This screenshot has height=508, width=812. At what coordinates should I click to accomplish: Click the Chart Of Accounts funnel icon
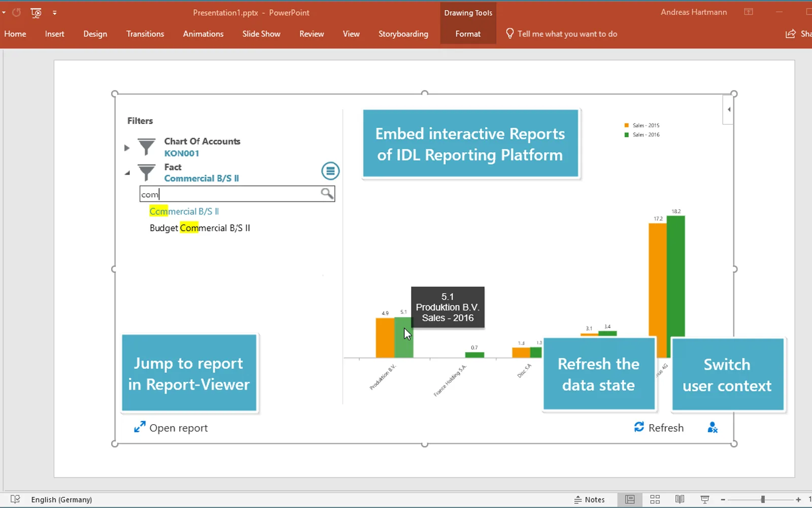[x=147, y=147]
